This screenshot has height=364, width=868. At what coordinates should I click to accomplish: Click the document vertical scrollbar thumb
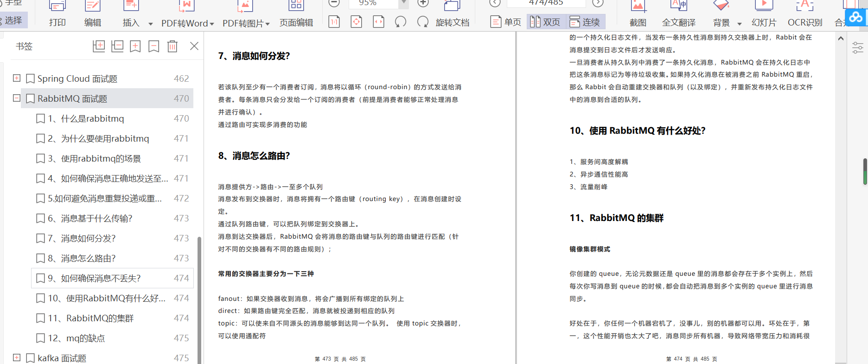click(x=865, y=171)
